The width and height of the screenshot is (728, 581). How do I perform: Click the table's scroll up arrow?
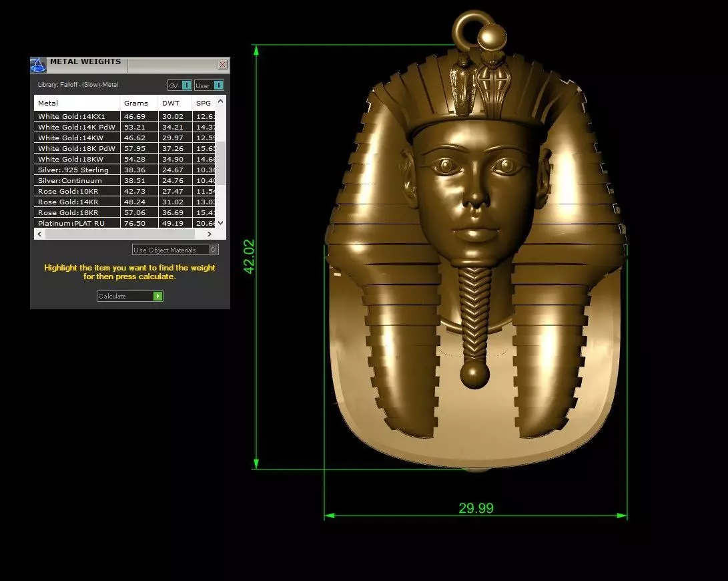pos(221,101)
